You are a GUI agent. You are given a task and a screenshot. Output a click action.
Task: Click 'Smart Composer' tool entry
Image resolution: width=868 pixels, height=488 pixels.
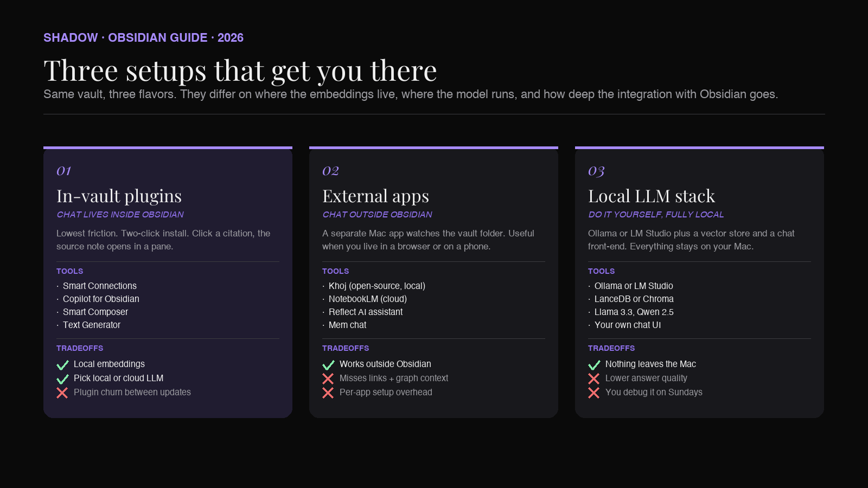[95, 312]
